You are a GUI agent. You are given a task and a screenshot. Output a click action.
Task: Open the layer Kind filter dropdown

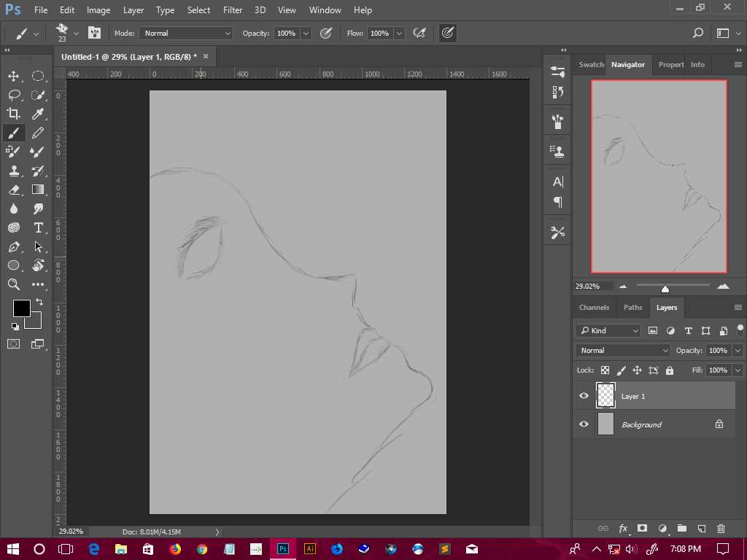(x=607, y=331)
